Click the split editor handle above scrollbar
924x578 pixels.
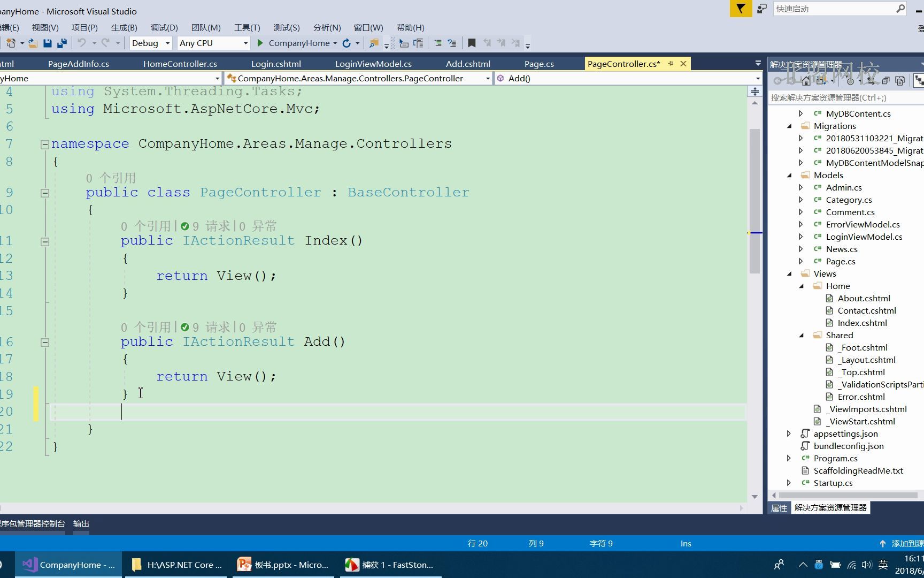click(754, 92)
